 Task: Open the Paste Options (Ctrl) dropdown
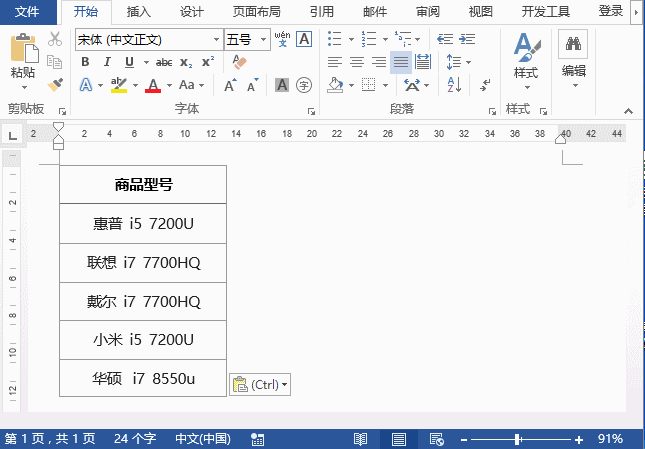click(x=260, y=385)
